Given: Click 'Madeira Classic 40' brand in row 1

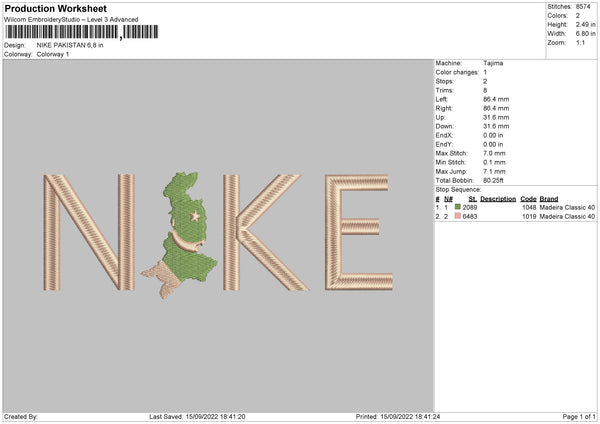Looking at the screenshot, I should coord(567,207).
